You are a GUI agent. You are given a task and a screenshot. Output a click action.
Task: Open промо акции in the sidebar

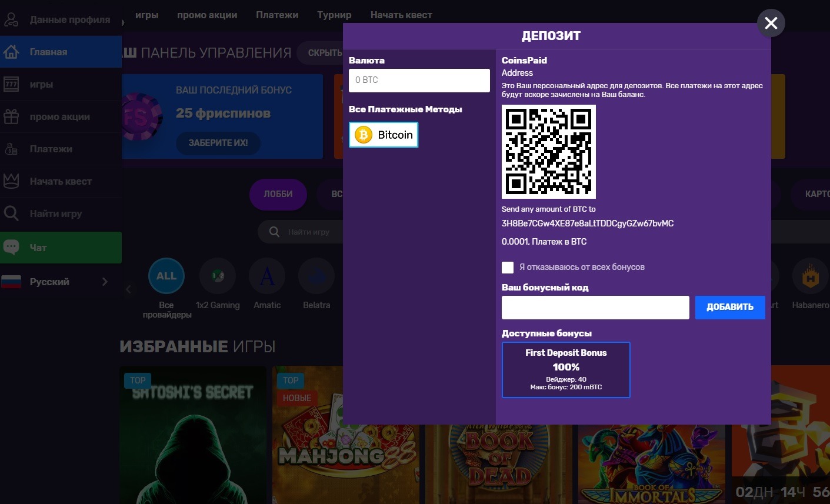pyautogui.click(x=60, y=116)
